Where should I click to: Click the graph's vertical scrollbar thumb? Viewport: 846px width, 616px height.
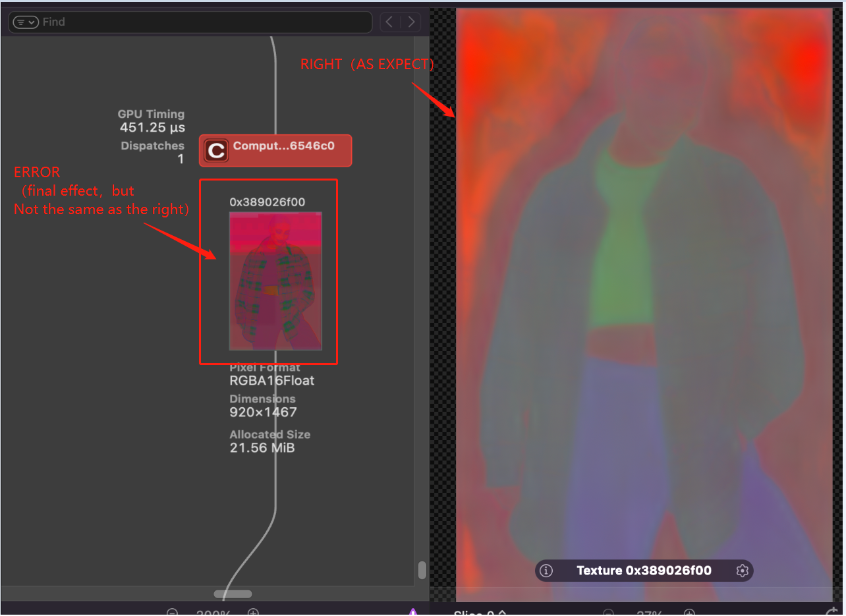pos(422,570)
